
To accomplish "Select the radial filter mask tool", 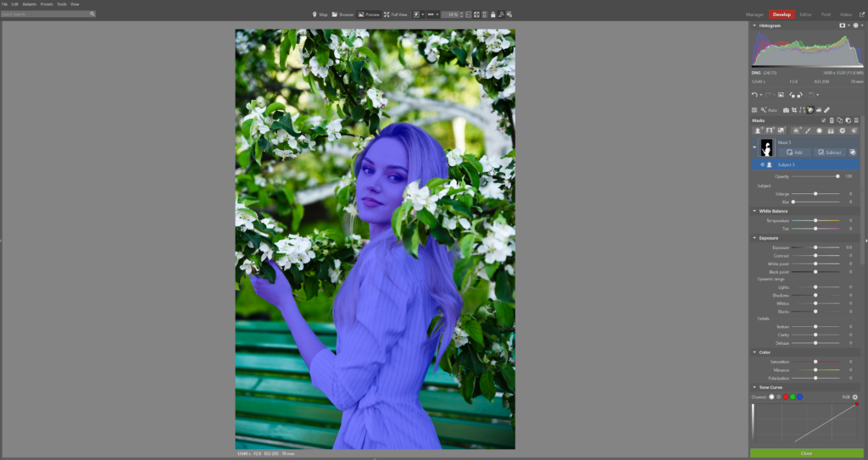I will (x=820, y=130).
